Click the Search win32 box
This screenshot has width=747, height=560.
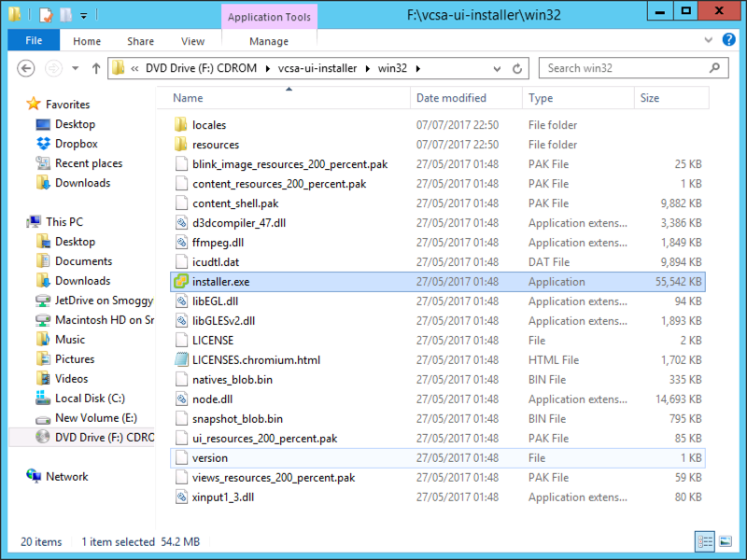pos(633,68)
